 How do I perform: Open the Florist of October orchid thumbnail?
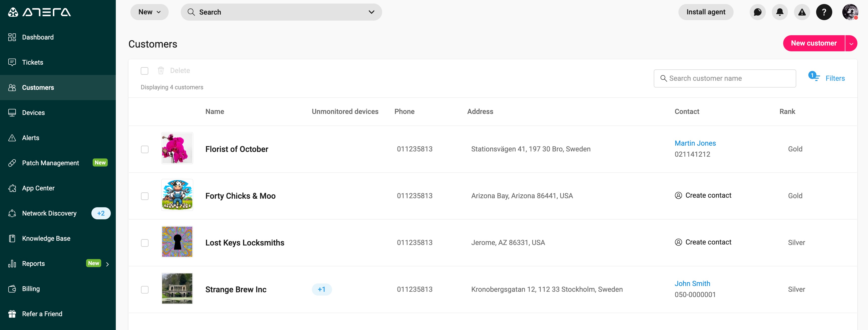tap(177, 148)
